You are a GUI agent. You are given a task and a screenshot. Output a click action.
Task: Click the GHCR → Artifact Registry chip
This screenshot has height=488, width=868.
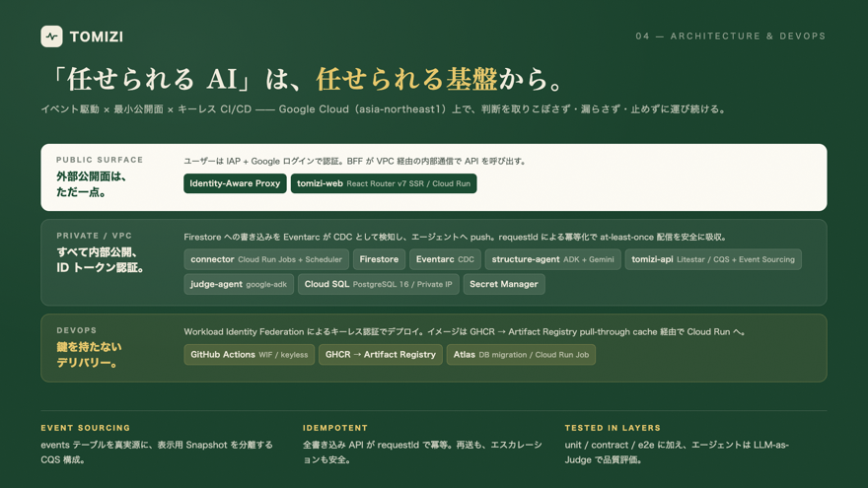[x=381, y=355]
